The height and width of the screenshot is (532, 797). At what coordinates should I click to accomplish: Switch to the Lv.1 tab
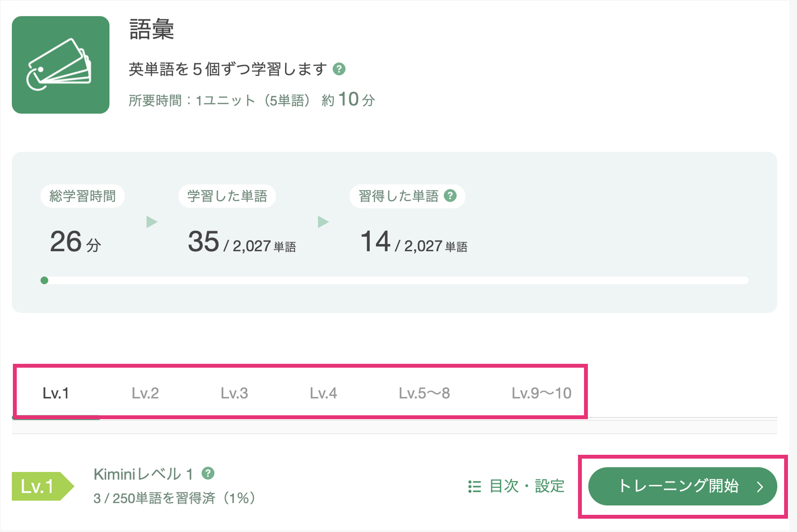point(56,393)
